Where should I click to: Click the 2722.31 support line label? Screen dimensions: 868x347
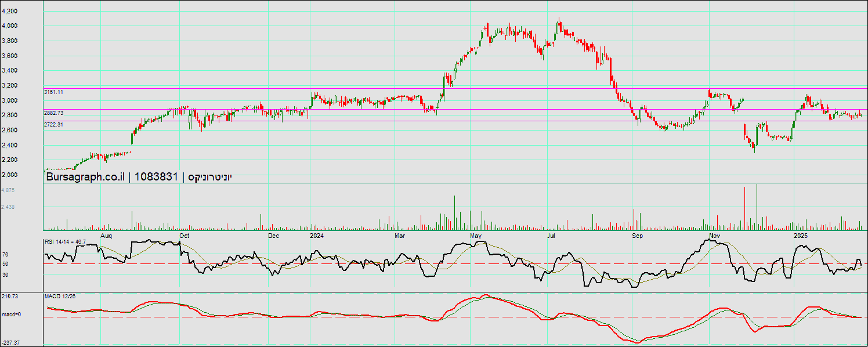(x=53, y=125)
